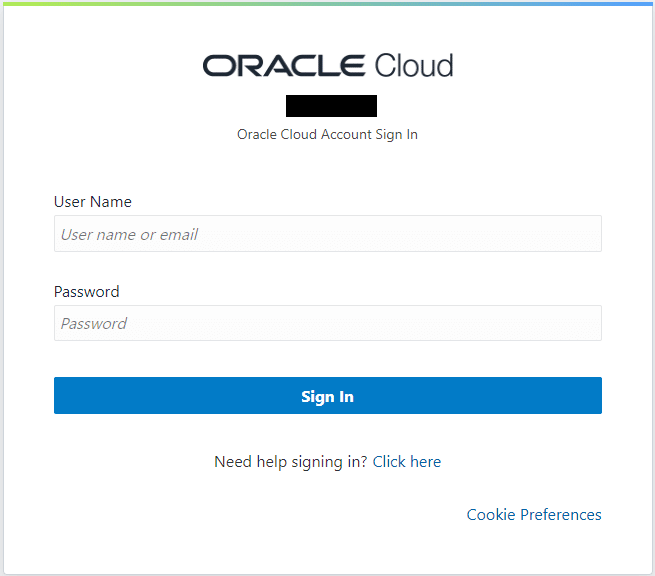Open the 'Click here' help link

[407, 462]
